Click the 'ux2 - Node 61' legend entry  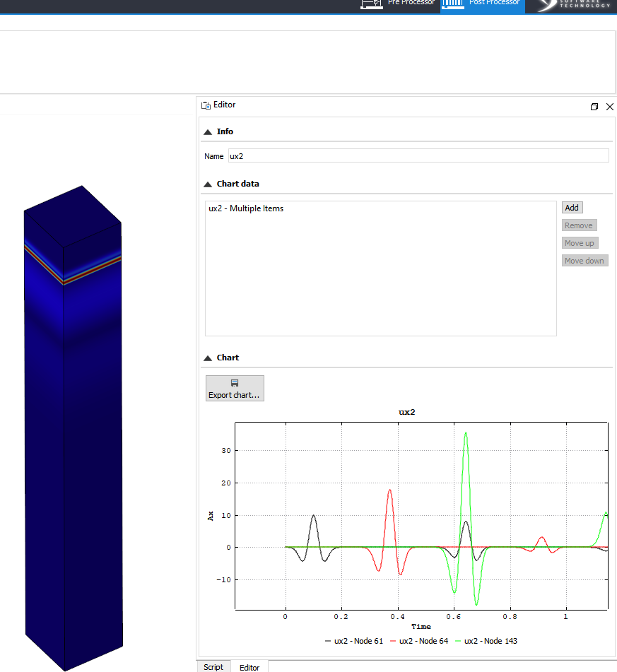pos(354,641)
